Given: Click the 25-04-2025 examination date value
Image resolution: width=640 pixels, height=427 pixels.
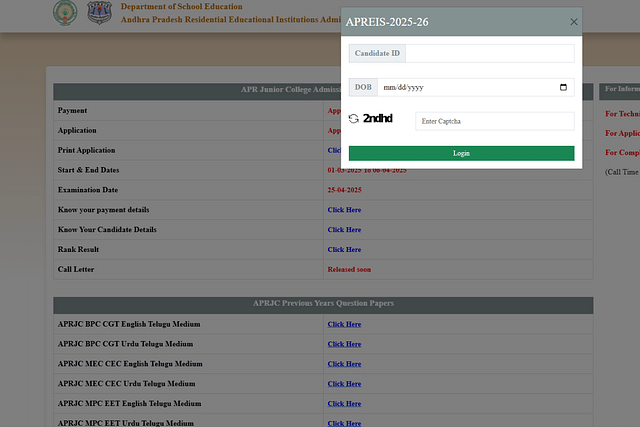Looking at the screenshot, I should click(344, 190).
